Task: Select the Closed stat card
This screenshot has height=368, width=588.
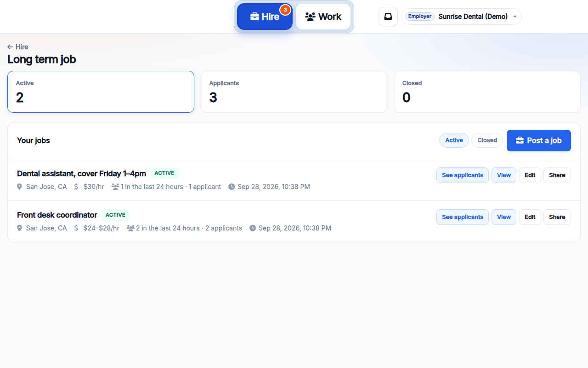Action: (487, 92)
